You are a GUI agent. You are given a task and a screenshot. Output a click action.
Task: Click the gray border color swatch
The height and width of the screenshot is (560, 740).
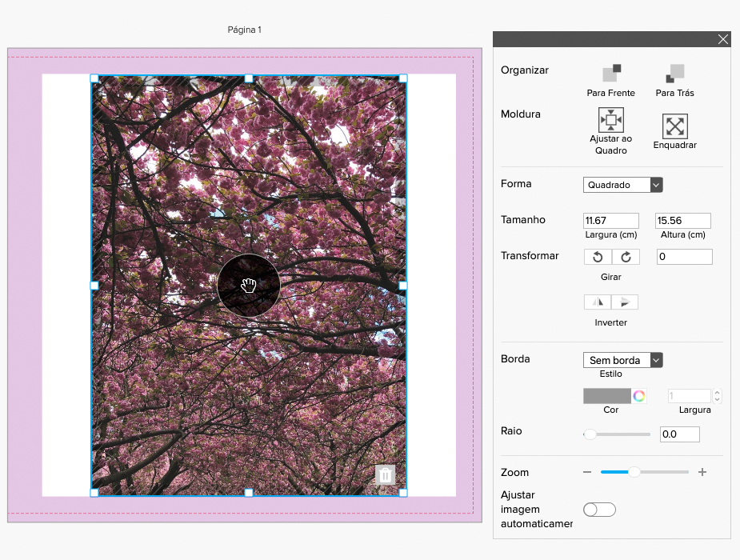tap(607, 396)
